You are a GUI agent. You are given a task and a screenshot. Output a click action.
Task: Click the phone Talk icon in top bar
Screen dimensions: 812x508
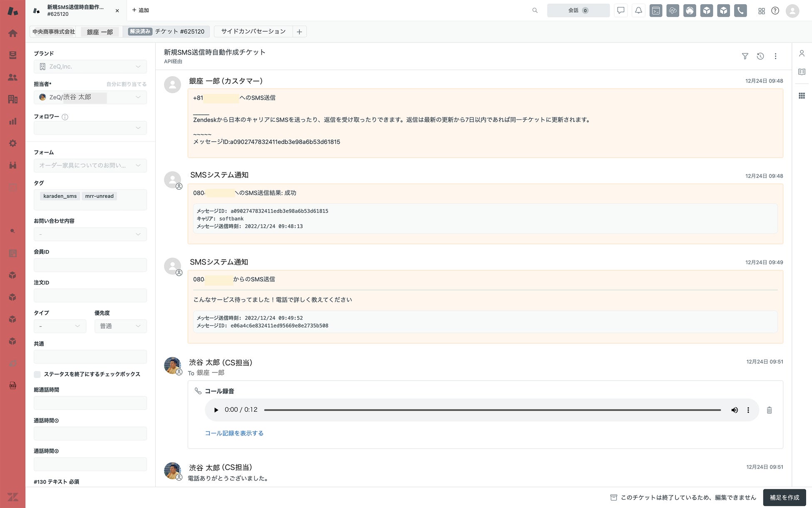pyautogui.click(x=740, y=10)
